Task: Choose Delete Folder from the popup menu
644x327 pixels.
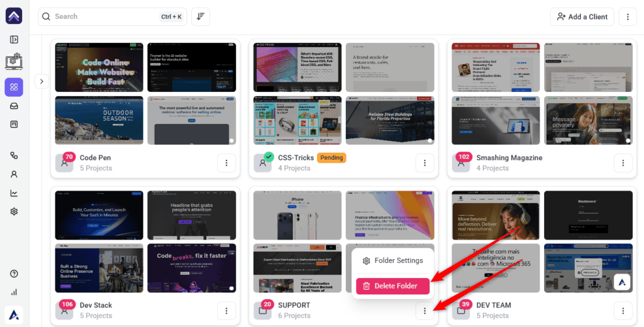Action: 392,286
